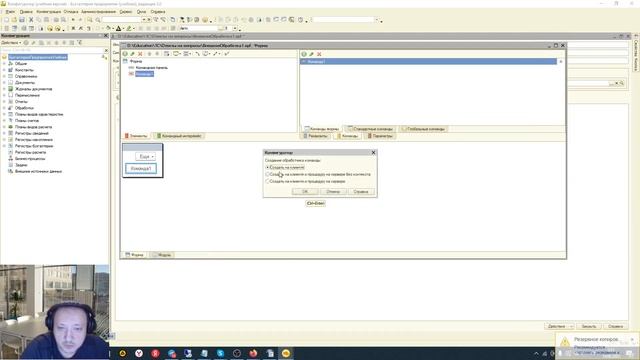Screen dimensions: 640x360
Task: Click the configuration tree search field
Action: [x=52, y=50]
